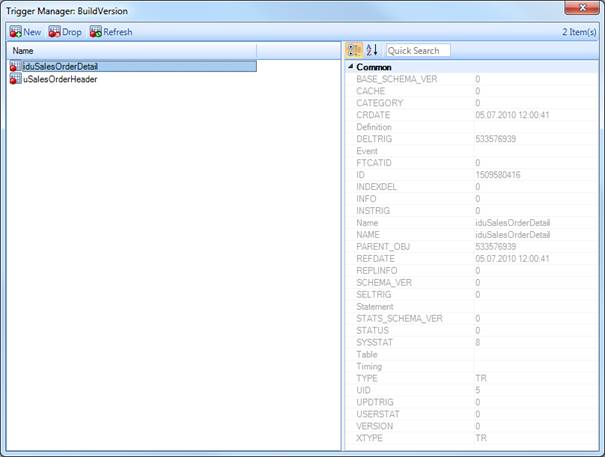Select the iduSalesOrderDetail trigger row
The height and width of the screenshot is (457, 605).
click(x=133, y=66)
